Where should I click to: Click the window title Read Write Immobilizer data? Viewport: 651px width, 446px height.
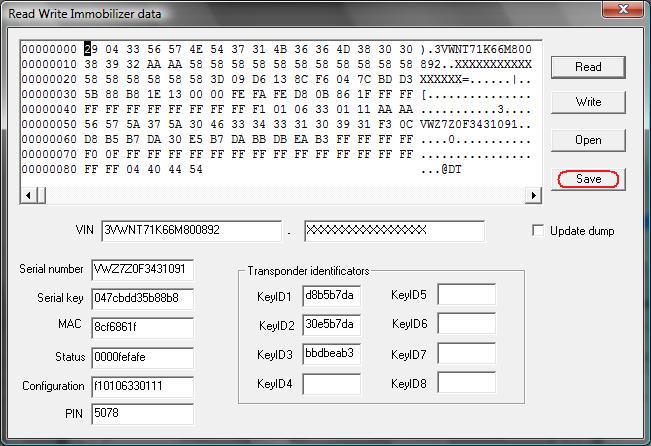pos(85,13)
